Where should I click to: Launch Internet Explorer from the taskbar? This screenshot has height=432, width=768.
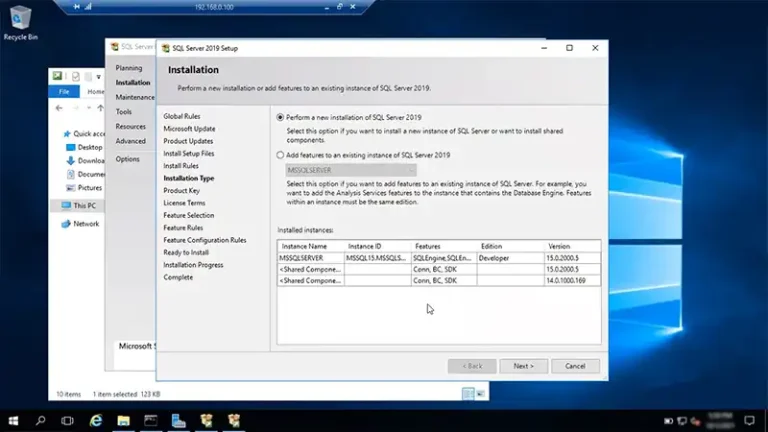pos(96,421)
